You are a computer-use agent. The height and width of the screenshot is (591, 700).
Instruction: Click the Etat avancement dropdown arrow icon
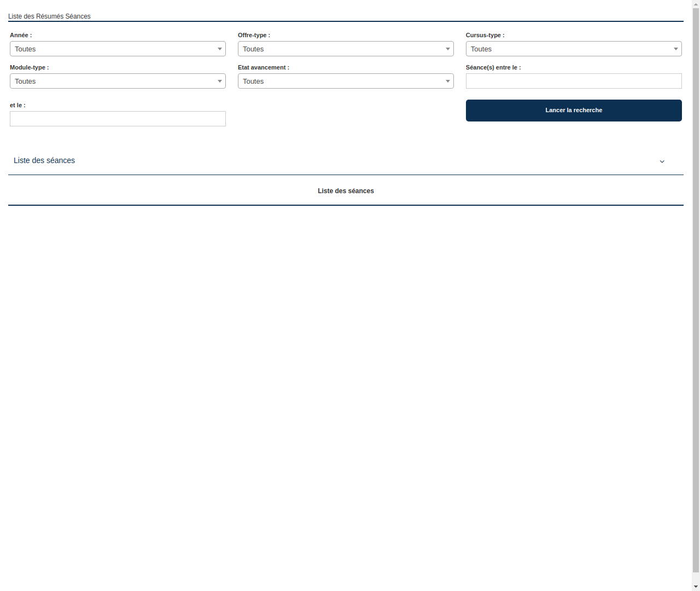click(x=448, y=81)
